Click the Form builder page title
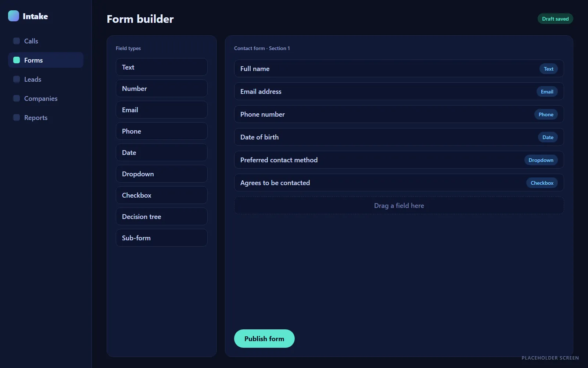This screenshot has height=368, width=588. [140, 19]
